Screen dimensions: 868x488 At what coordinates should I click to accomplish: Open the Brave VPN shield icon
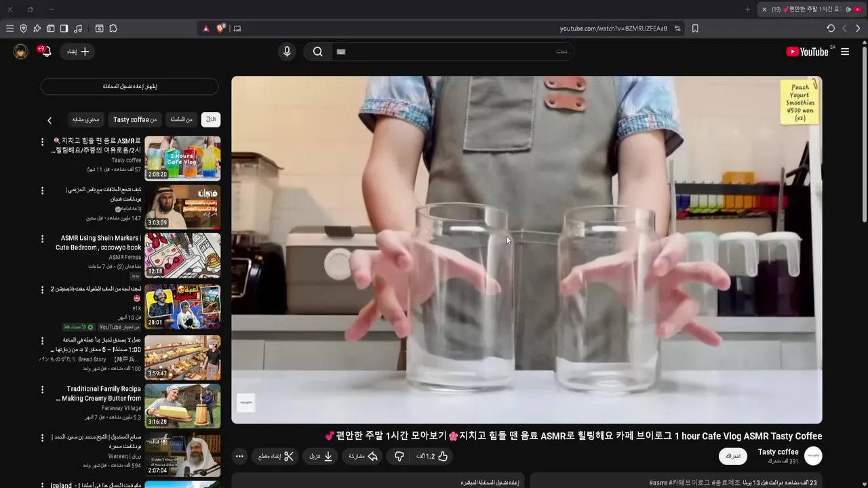point(23,28)
